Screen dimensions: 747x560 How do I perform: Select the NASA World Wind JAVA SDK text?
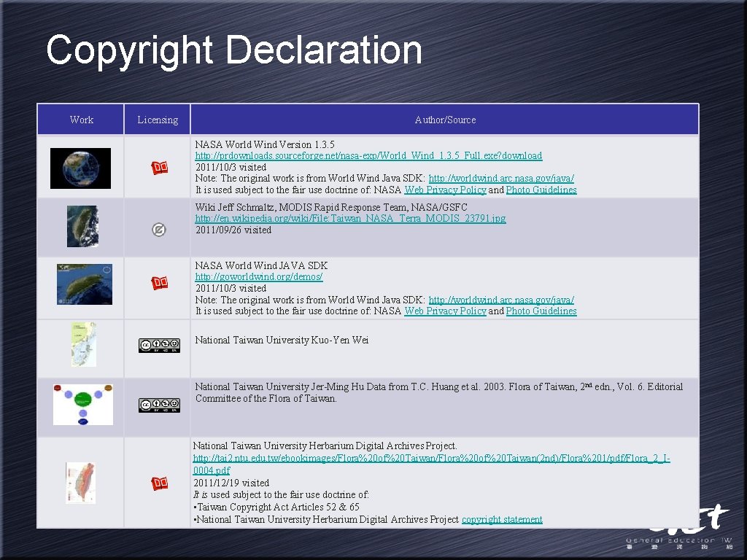[261, 265]
